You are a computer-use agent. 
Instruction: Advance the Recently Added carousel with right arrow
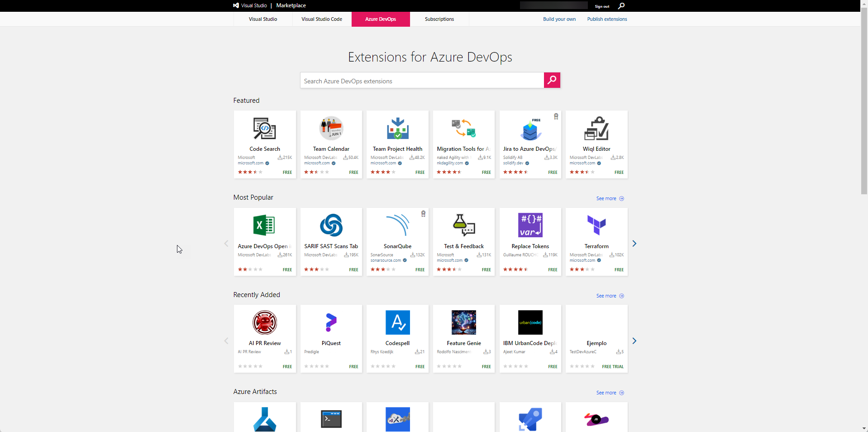tap(634, 341)
